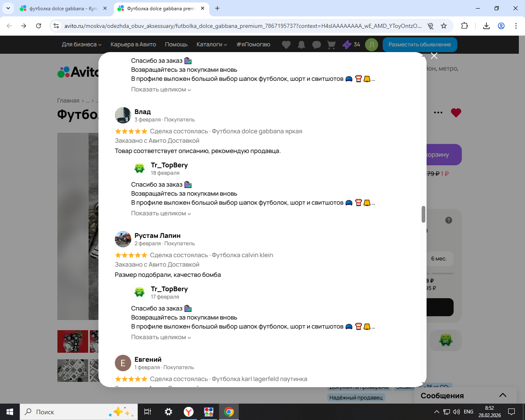Open the shopping cart icon in header
Screen dimensions: 525x420
(x=331, y=45)
